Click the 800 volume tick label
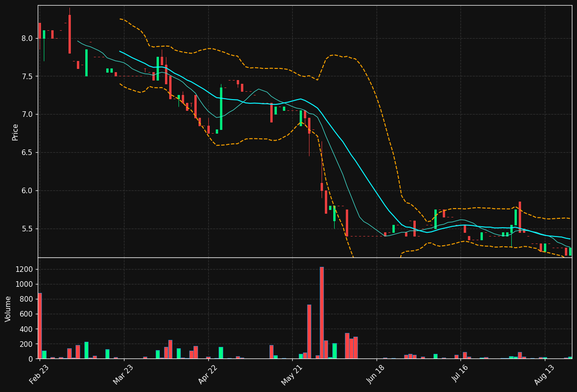577x392 pixels. click(27, 299)
